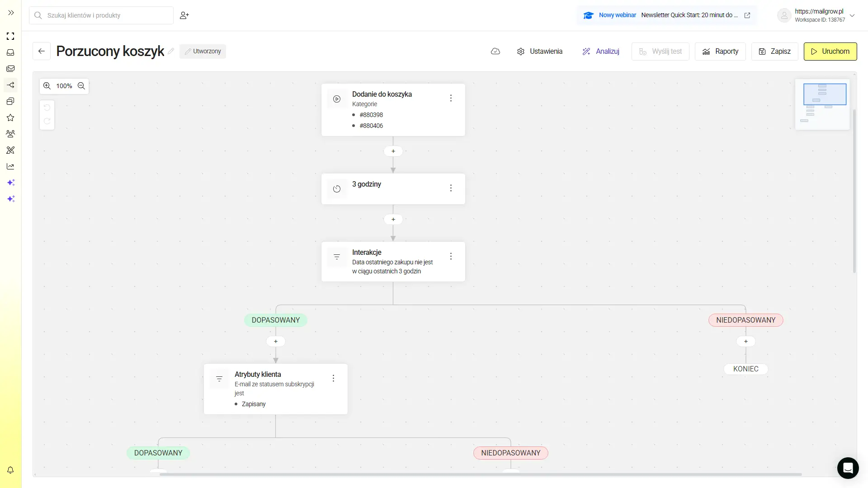The width and height of the screenshot is (868, 488).
Task: Click the zoom out magnifier icon
Action: pos(81,86)
